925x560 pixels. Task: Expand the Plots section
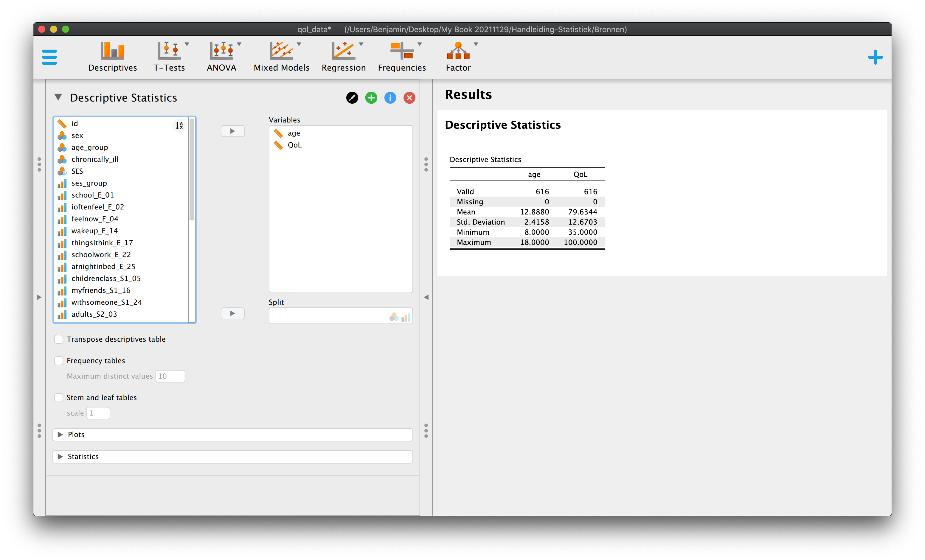[x=232, y=435]
